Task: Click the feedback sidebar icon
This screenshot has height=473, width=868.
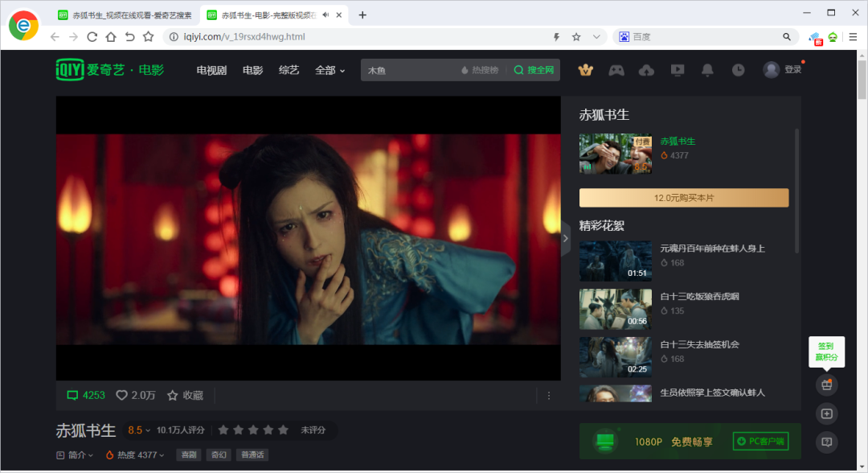Action: pyautogui.click(x=826, y=442)
